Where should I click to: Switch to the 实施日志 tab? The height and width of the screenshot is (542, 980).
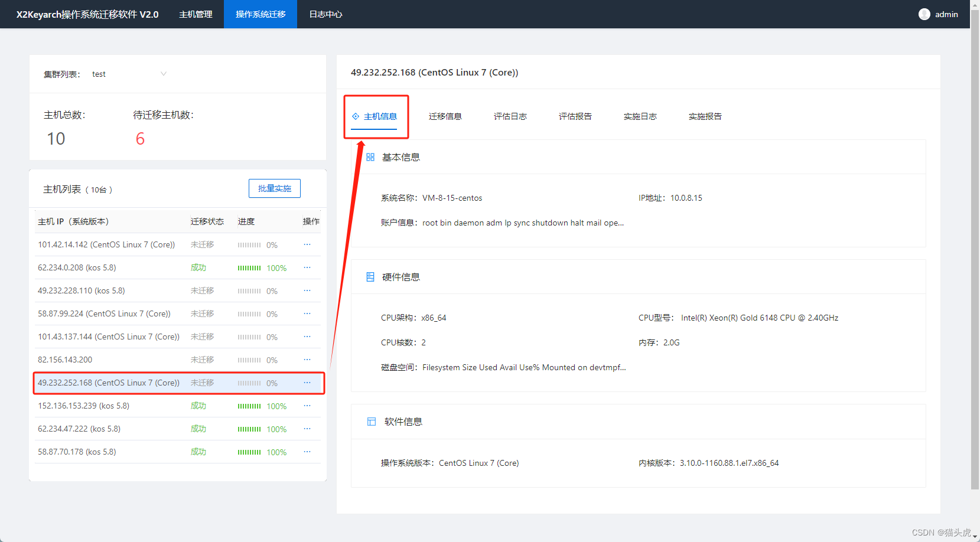[x=640, y=116]
